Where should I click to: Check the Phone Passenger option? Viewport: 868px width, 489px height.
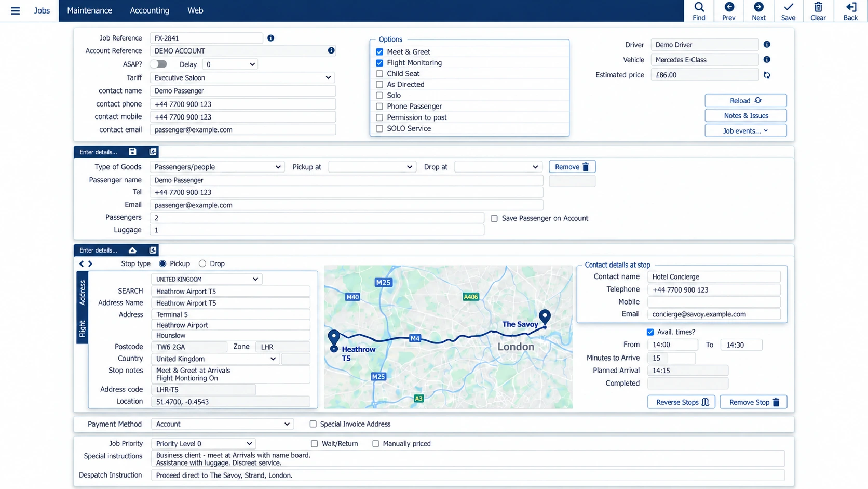(x=379, y=106)
